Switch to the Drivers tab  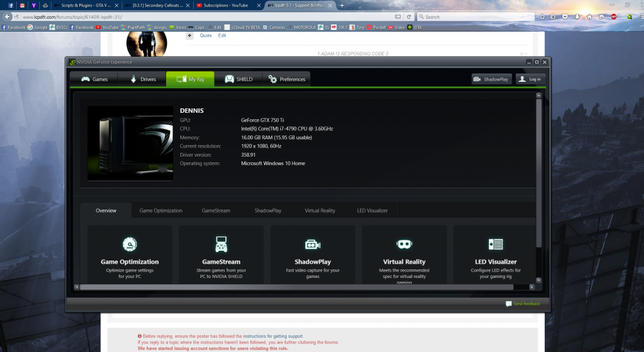[142, 79]
